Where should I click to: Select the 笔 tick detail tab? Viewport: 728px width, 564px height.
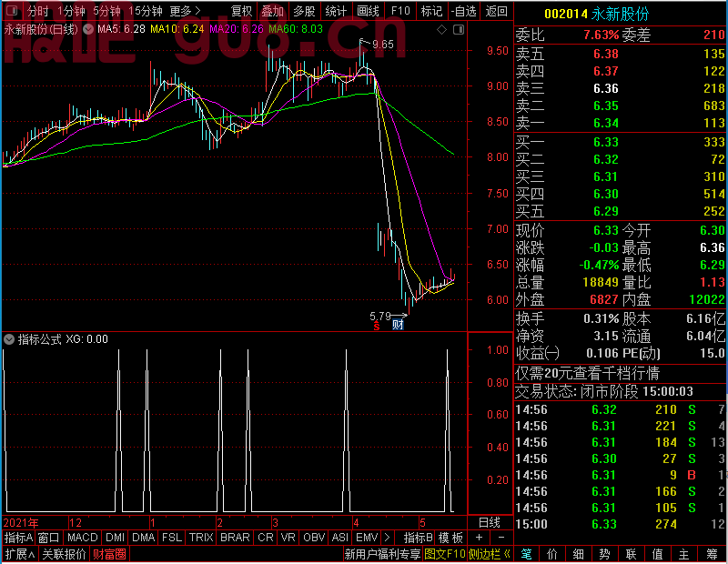[526, 554]
